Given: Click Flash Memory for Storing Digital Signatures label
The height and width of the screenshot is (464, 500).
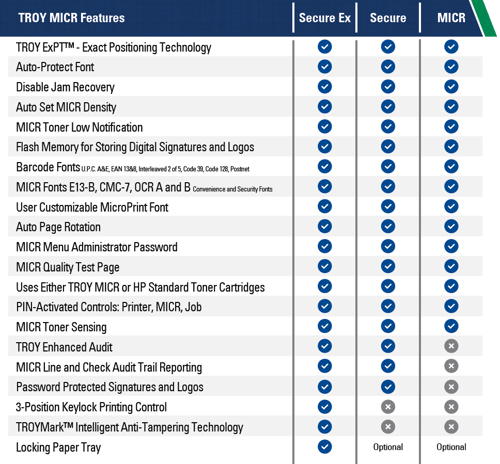Looking at the screenshot, I should pos(135,147).
